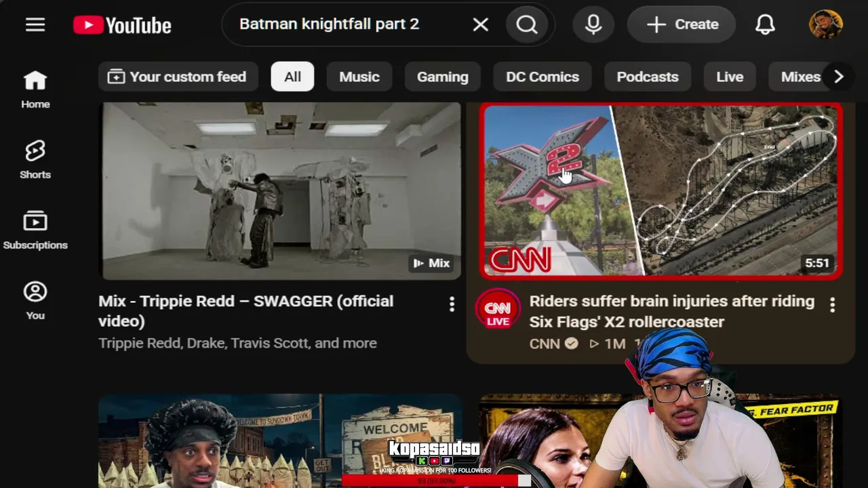Image resolution: width=868 pixels, height=488 pixels.
Task: Click the 5:51 duration badge
Action: (x=817, y=263)
